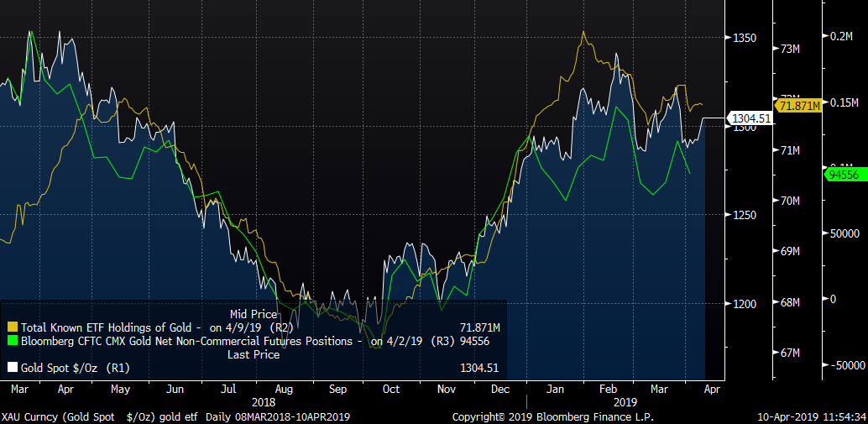Click the 0.2M axis label
The width and height of the screenshot is (868, 424).
tap(843, 36)
